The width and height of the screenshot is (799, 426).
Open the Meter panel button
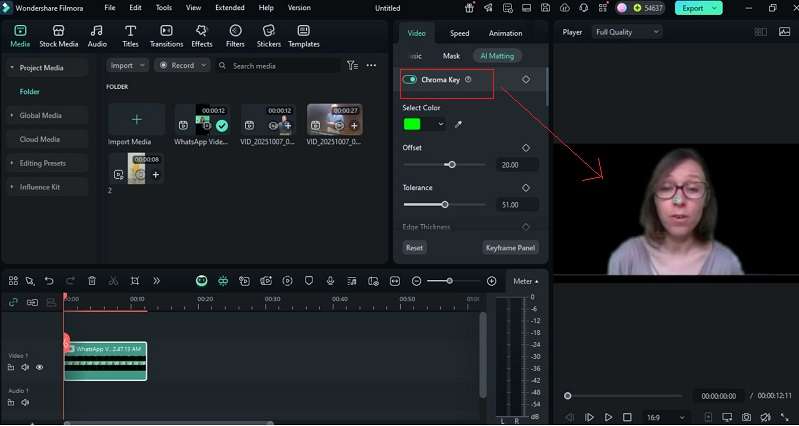pyautogui.click(x=525, y=281)
